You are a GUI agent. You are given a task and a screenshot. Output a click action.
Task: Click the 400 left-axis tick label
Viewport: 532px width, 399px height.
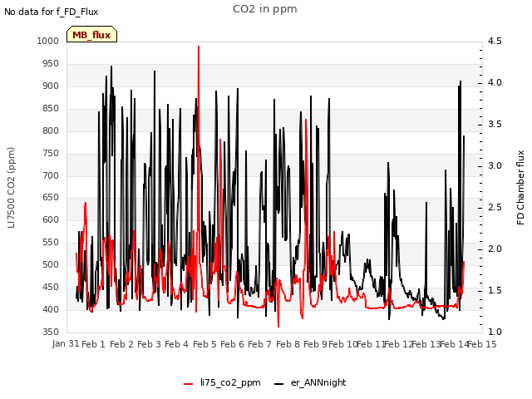point(51,309)
